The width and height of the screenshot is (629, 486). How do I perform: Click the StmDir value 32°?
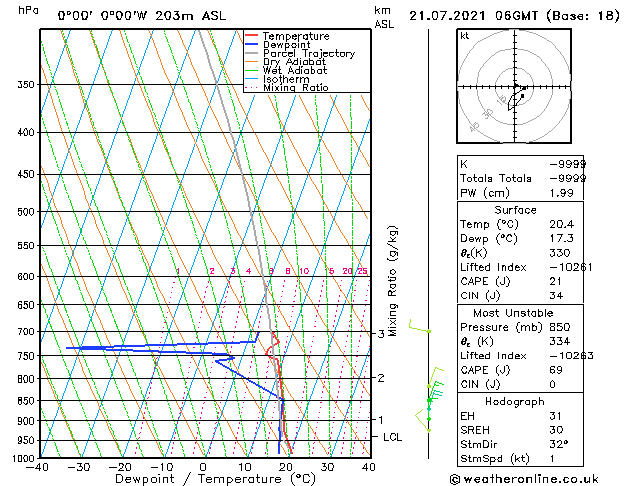click(558, 444)
